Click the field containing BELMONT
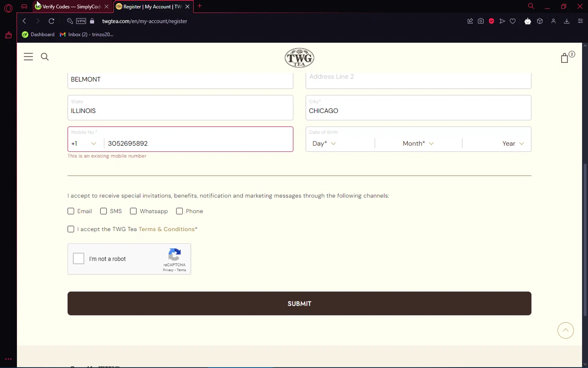 180,80
